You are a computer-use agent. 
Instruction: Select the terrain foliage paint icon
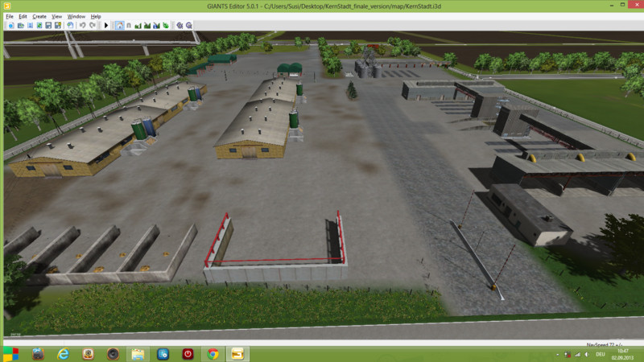(x=166, y=25)
